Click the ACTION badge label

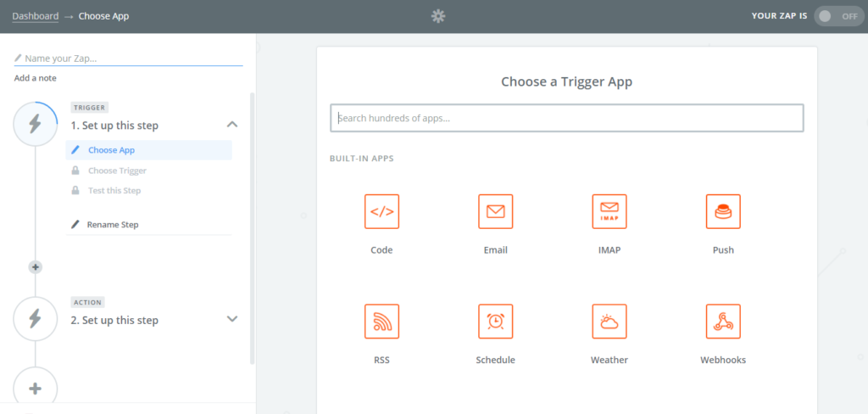87,302
